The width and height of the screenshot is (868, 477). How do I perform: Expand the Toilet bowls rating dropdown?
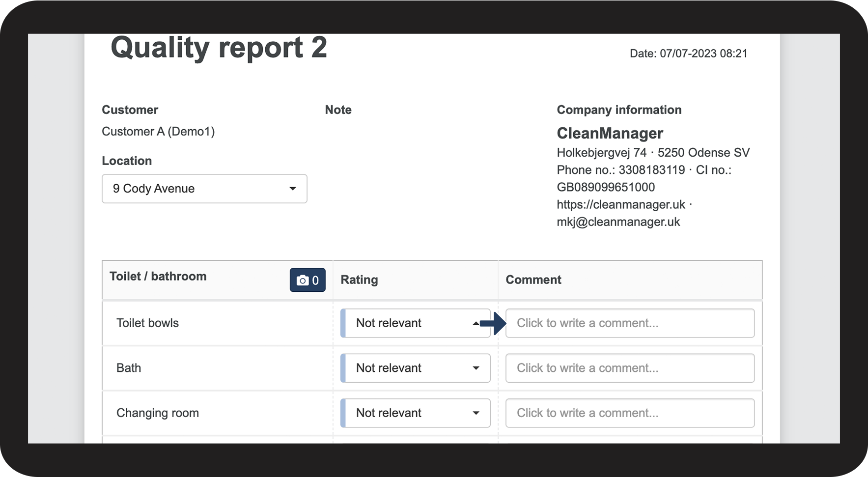(416, 323)
